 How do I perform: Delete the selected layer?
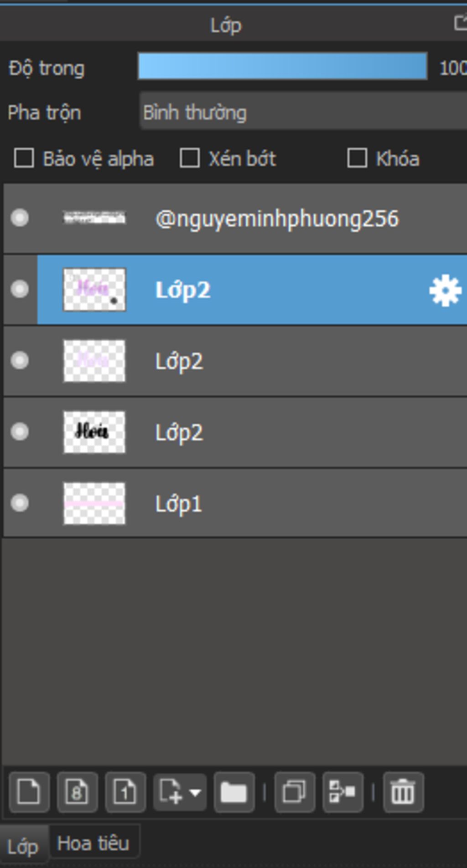(x=404, y=792)
